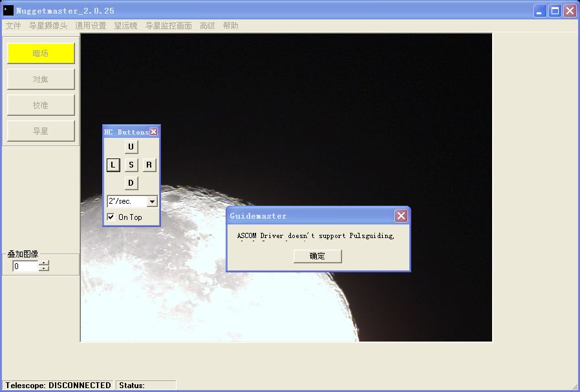Click the 对焦 button
The image size is (580, 392).
pyautogui.click(x=41, y=79)
